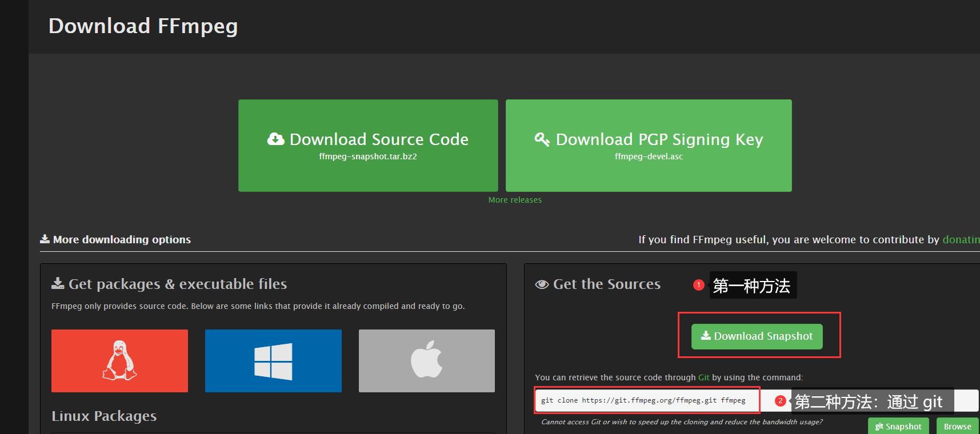Select the Linux penguin icon tile
The height and width of the screenshot is (434, 980).
pos(119,361)
